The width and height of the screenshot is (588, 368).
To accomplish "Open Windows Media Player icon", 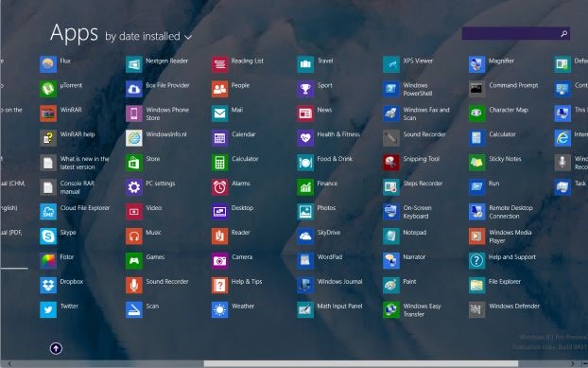I will [477, 237].
